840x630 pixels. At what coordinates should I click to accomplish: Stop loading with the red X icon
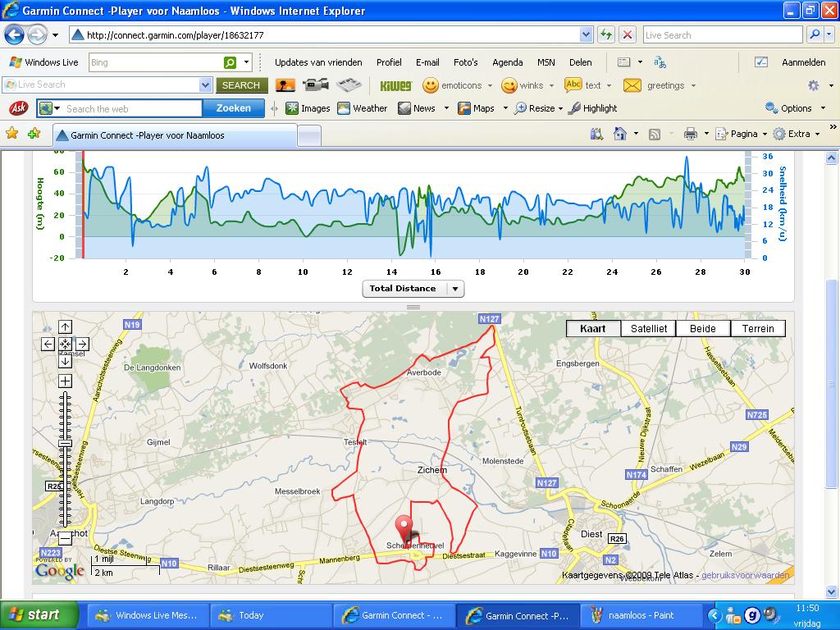click(628, 34)
